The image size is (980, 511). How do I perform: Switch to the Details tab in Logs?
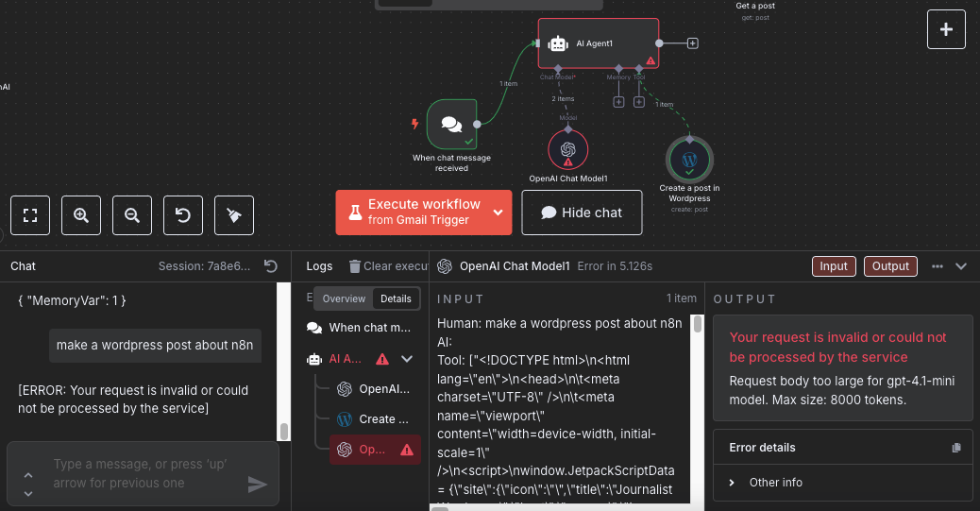click(x=396, y=299)
